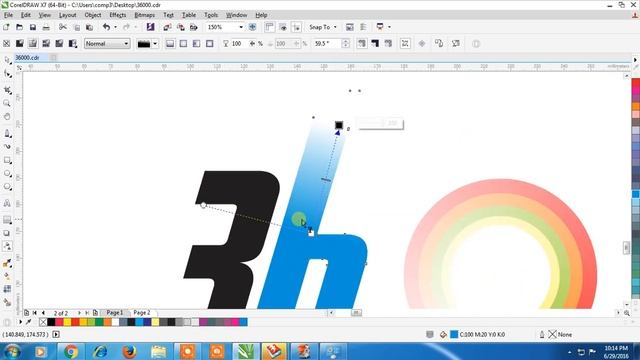Select the Text tool

coord(7,203)
